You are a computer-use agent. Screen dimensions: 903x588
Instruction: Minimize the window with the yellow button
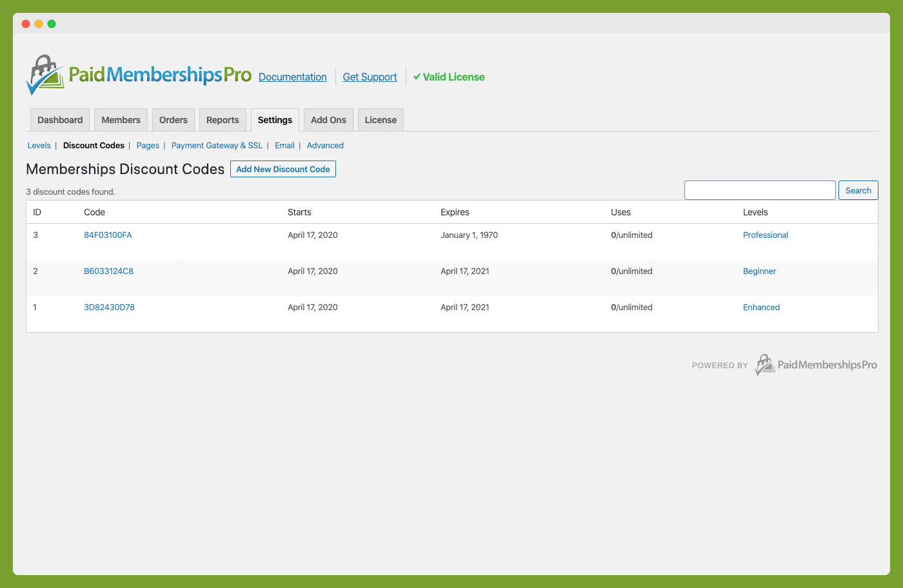click(39, 24)
